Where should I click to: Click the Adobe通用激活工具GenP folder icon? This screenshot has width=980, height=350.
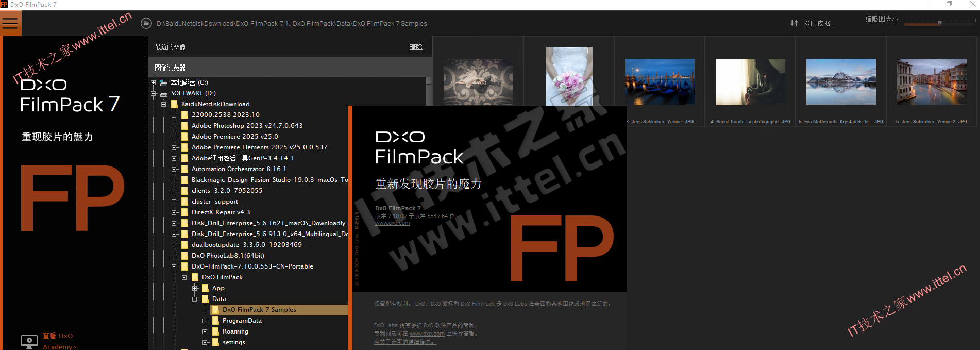(x=185, y=158)
